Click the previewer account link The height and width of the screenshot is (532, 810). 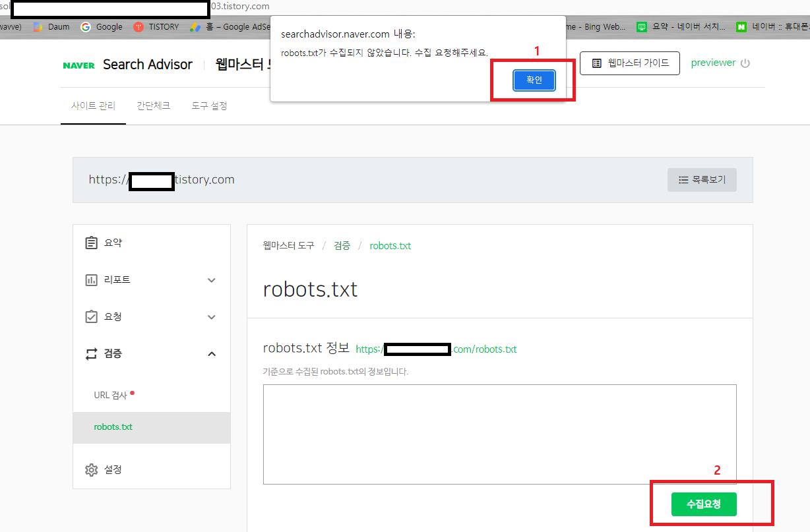[713, 63]
